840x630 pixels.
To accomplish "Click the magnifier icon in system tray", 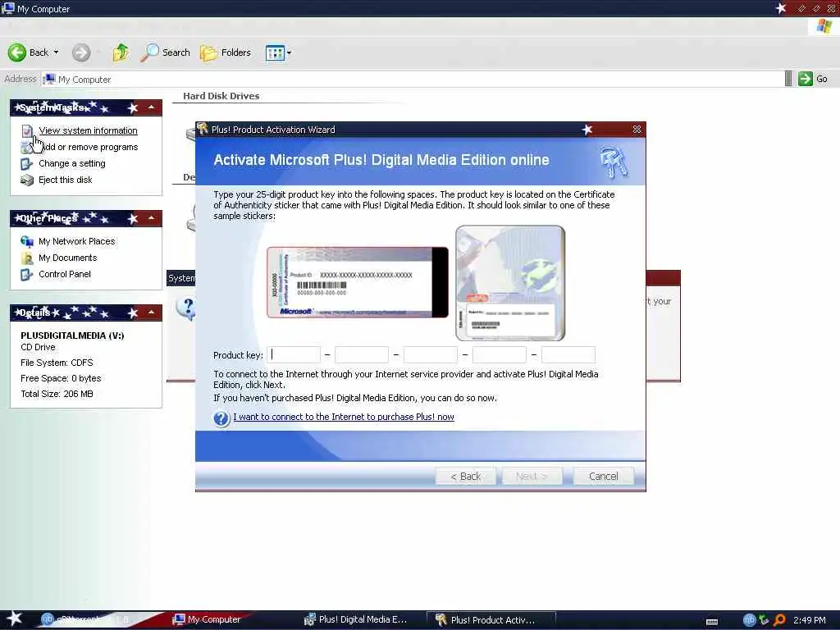I will pyautogui.click(x=780, y=620).
